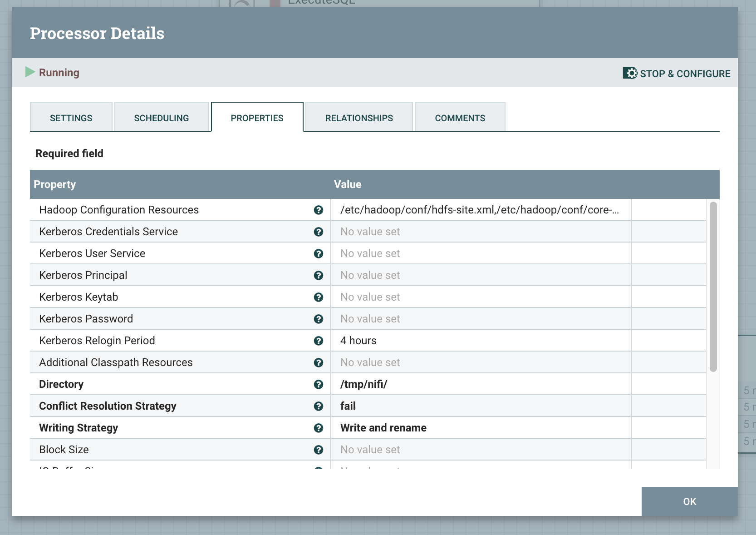The width and height of the screenshot is (756, 535).
Task: Click the properties table vertical scrollbar
Action: [x=713, y=286]
